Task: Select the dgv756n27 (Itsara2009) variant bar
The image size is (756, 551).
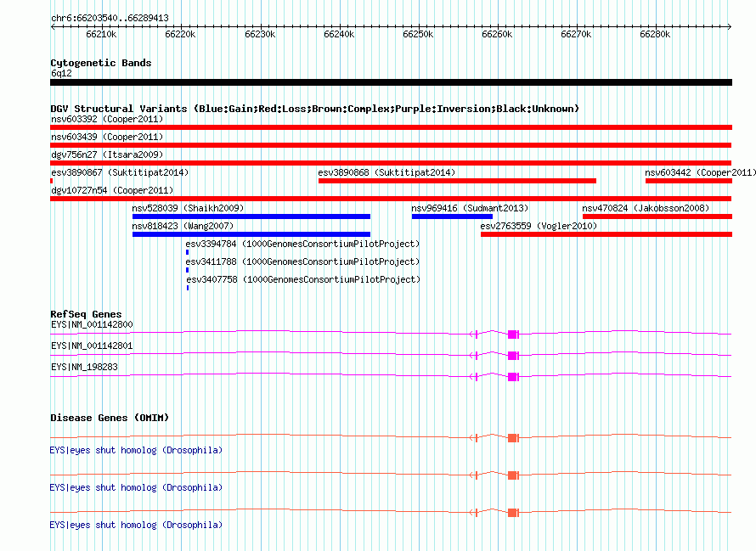Action: pyautogui.click(x=391, y=163)
